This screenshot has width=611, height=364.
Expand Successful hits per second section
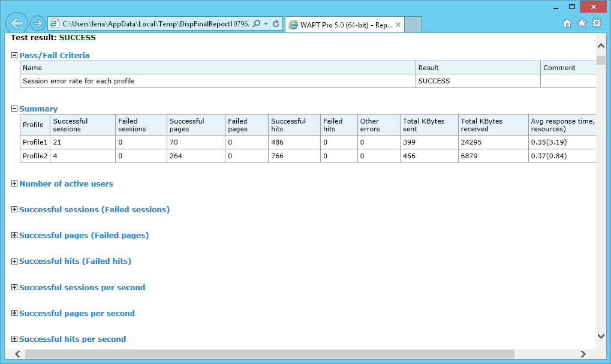[14, 339]
